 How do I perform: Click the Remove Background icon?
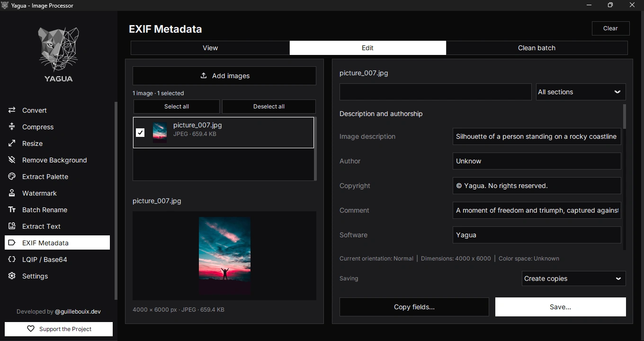(x=12, y=160)
